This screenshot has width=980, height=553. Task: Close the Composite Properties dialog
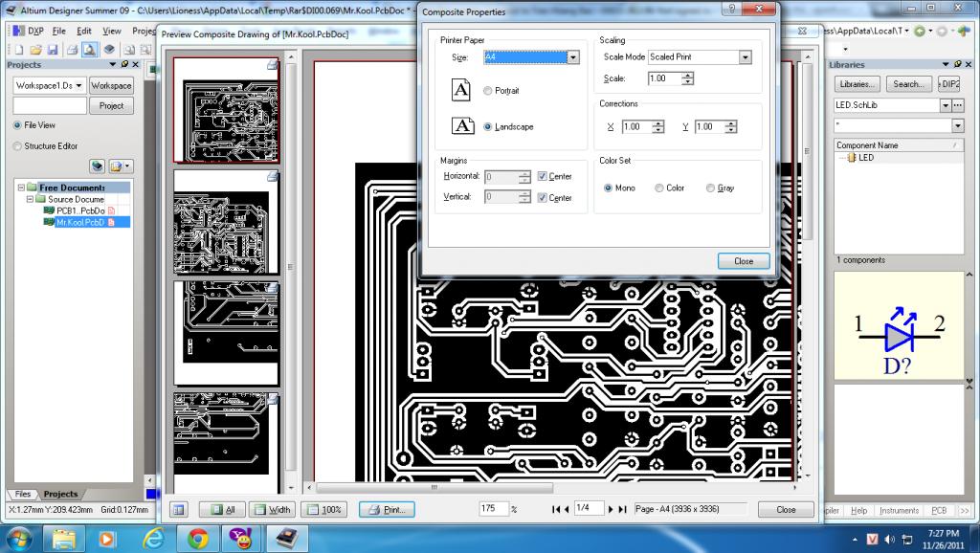click(744, 261)
